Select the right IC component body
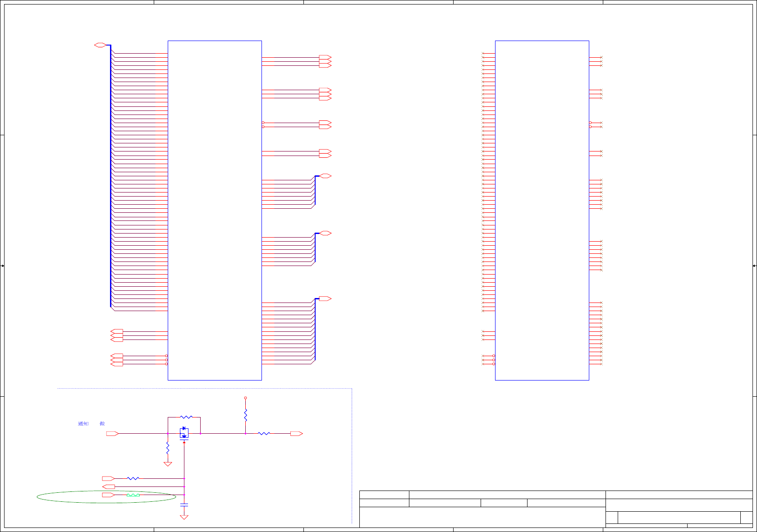The image size is (757, 532). [542, 211]
